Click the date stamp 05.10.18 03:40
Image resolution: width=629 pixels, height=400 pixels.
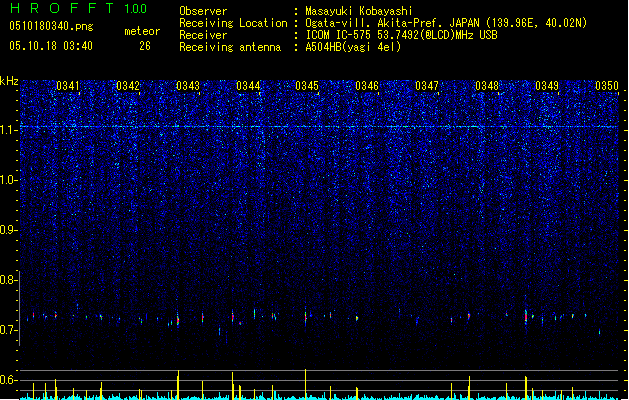click(x=51, y=46)
